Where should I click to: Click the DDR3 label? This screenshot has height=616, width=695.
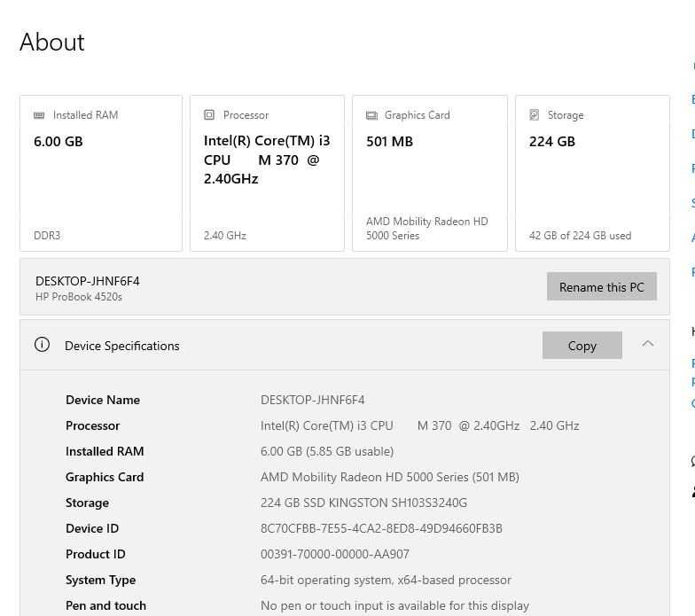pos(47,236)
